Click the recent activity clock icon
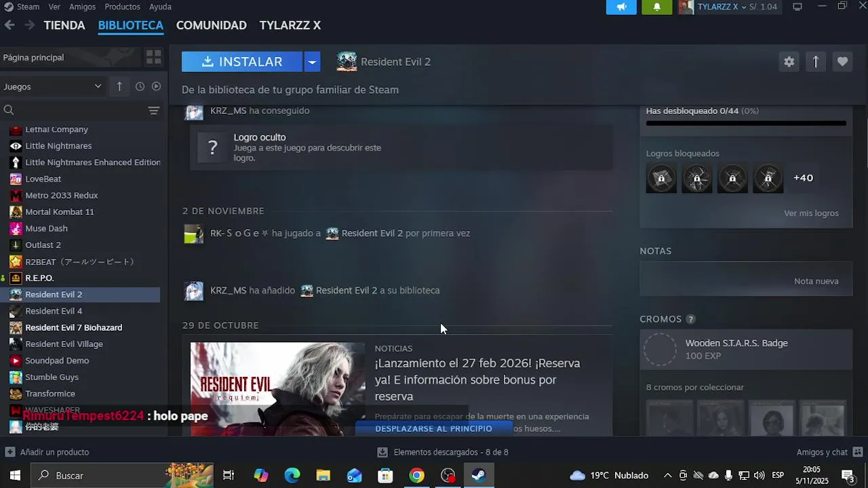Image resolution: width=868 pixels, height=488 pixels. (140, 86)
